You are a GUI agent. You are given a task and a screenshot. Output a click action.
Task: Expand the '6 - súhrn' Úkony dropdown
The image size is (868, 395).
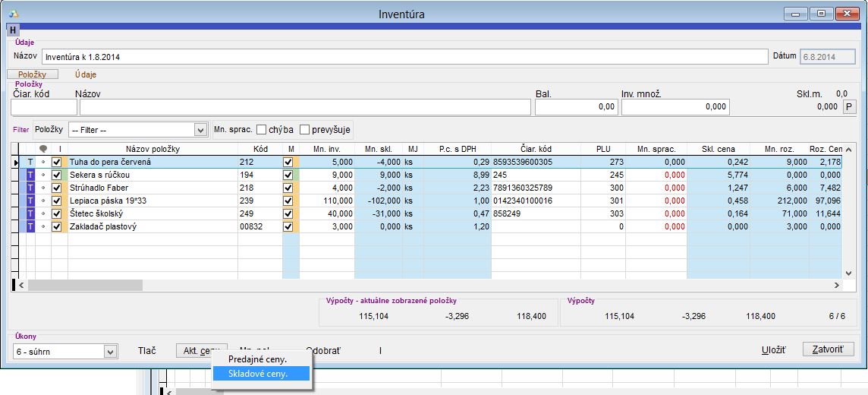[111, 351]
